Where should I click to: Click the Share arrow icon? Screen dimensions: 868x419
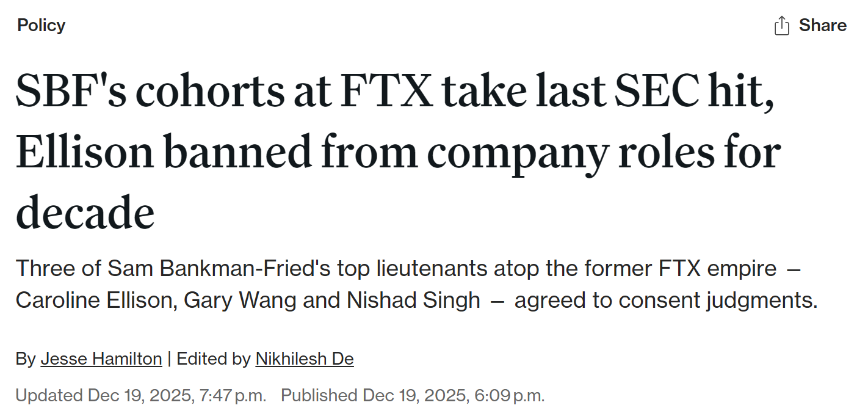pyautogui.click(x=781, y=26)
